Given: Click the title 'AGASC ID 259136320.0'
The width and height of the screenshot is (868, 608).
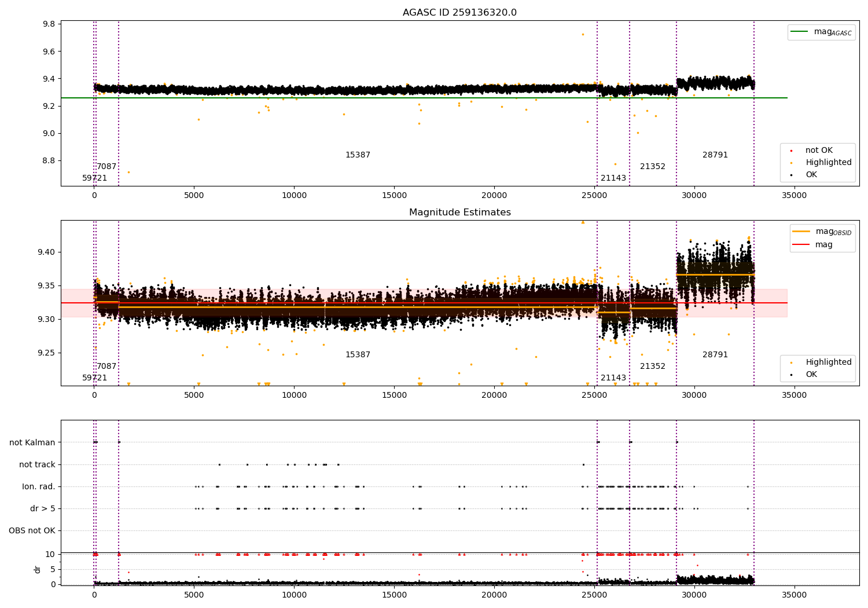Looking at the screenshot, I should pos(459,13).
